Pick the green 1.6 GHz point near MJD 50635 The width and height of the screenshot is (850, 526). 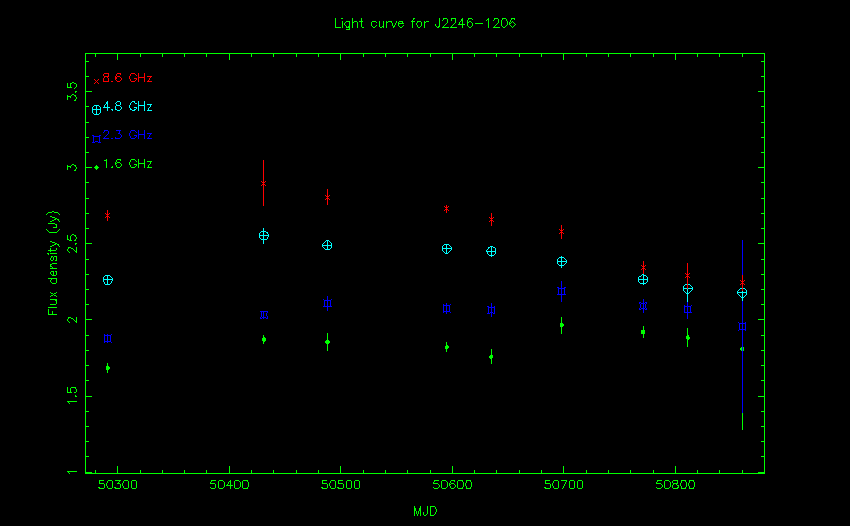[x=491, y=357]
